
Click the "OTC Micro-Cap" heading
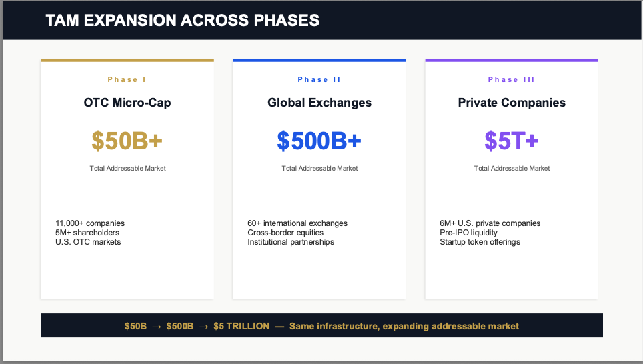click(127, 103)
